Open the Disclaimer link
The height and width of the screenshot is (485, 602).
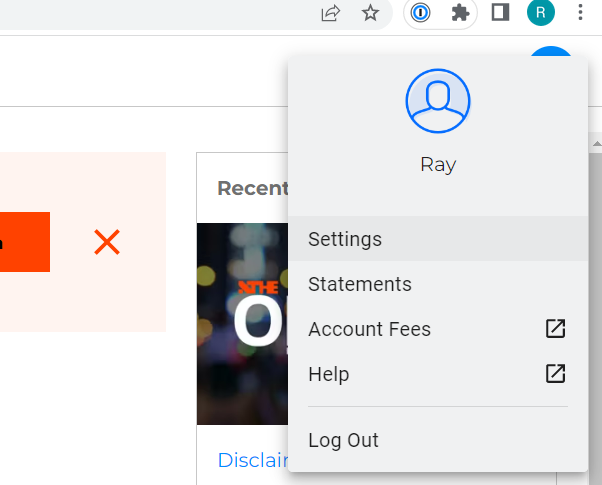[253, 460]
